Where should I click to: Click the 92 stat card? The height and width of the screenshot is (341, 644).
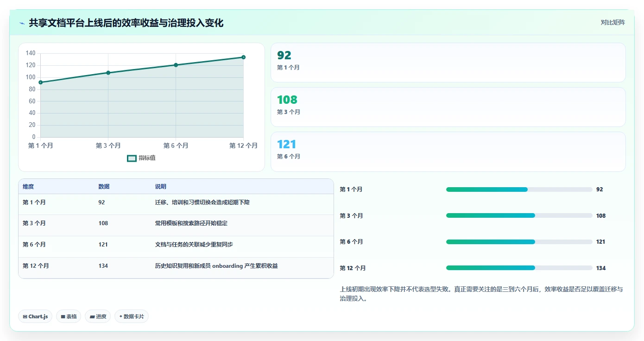coord(448,63)
